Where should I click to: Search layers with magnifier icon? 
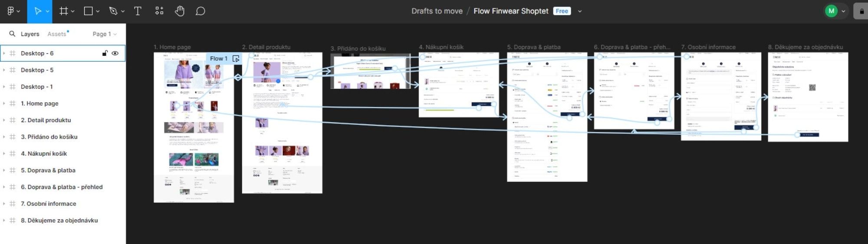[12, 34]
